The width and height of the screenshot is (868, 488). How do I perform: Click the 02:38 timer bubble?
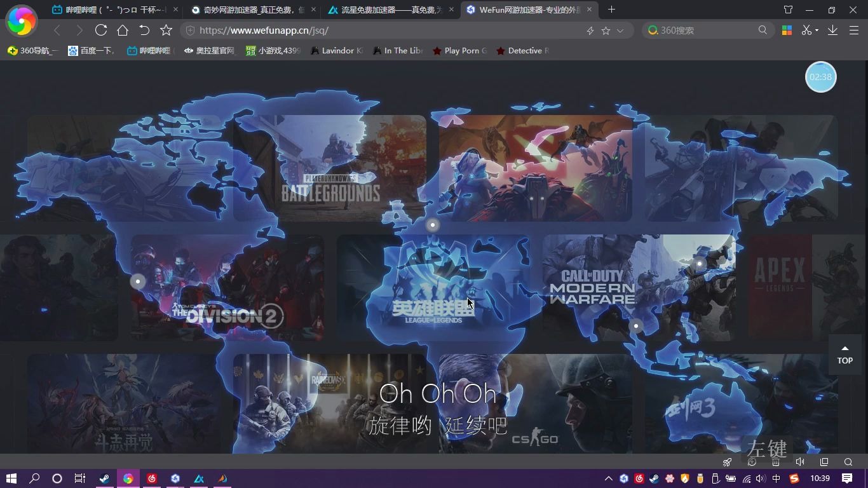pyautogui.click(x=820, y=77)
